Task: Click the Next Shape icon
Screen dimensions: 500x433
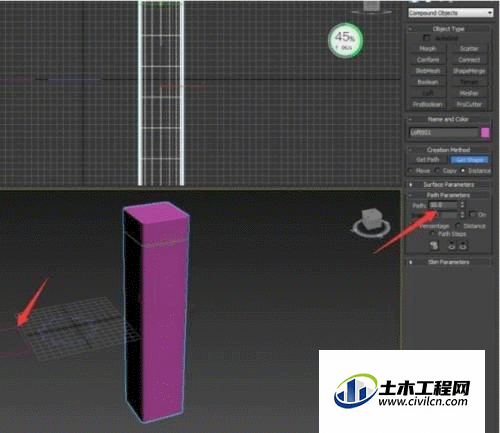Action: pos(464,246)
